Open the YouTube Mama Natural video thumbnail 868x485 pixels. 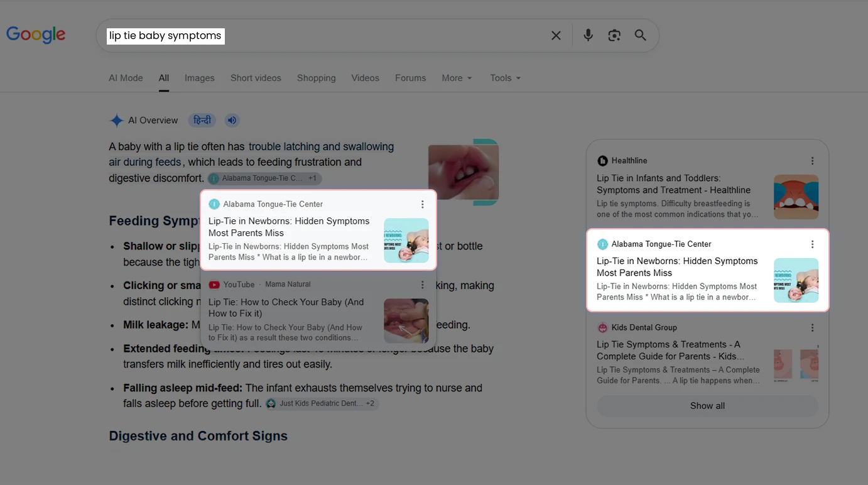(406, 321)
